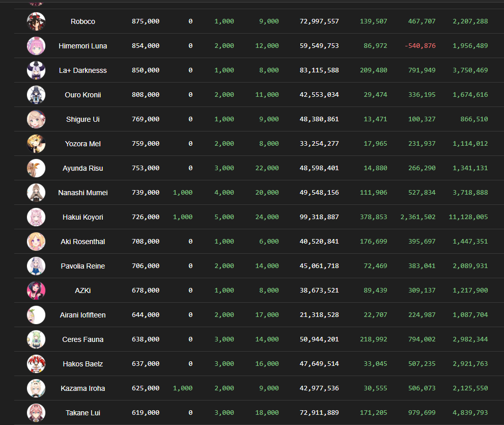The width and height of the screenshot is (504, 425).
Task: Open the Nanashi Mumei channel name
Action: (x=83, y=193)
